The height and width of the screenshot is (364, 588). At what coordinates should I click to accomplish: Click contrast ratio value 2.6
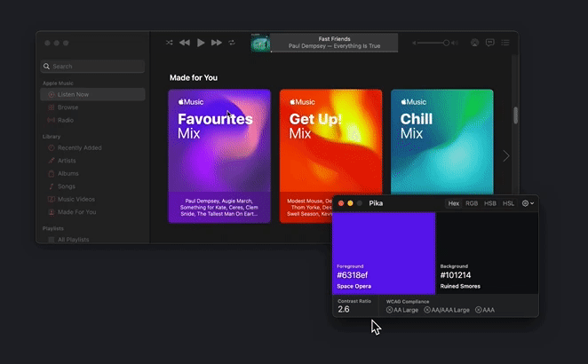click(x=344, y=309)
